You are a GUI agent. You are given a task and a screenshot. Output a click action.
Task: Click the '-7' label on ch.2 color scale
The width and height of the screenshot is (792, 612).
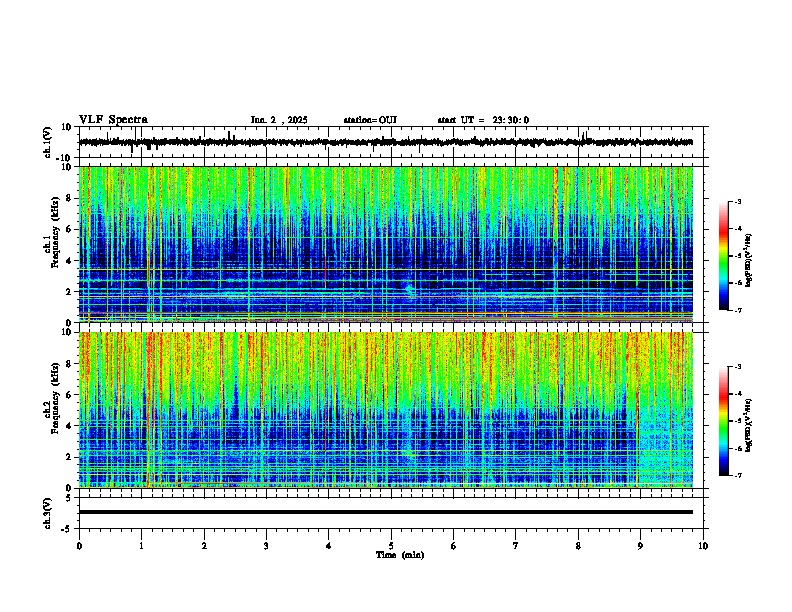pyautogui.click(x=738, y=475)
